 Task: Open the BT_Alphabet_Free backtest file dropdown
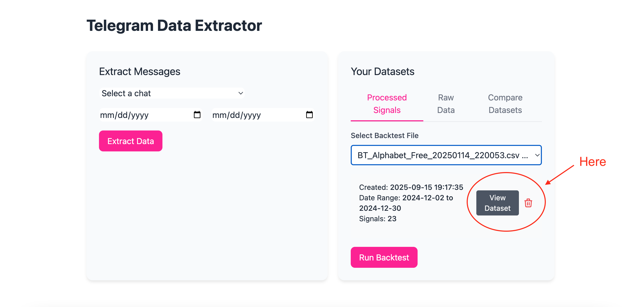tap(446, 155)
